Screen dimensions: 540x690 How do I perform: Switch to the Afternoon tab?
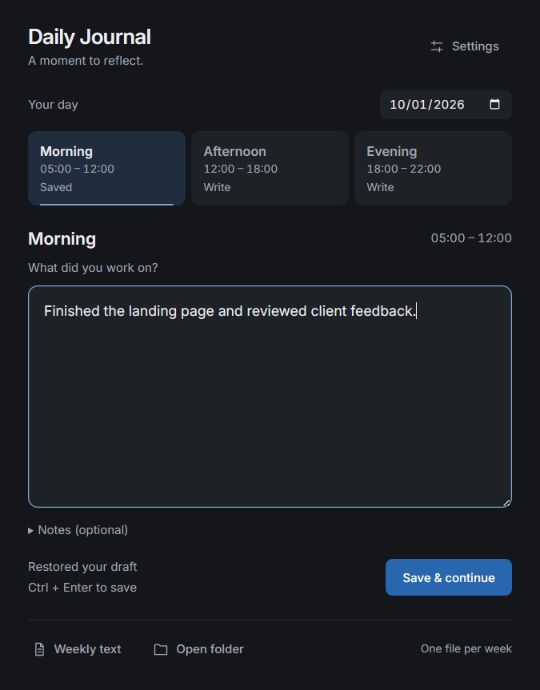(270, 169)
